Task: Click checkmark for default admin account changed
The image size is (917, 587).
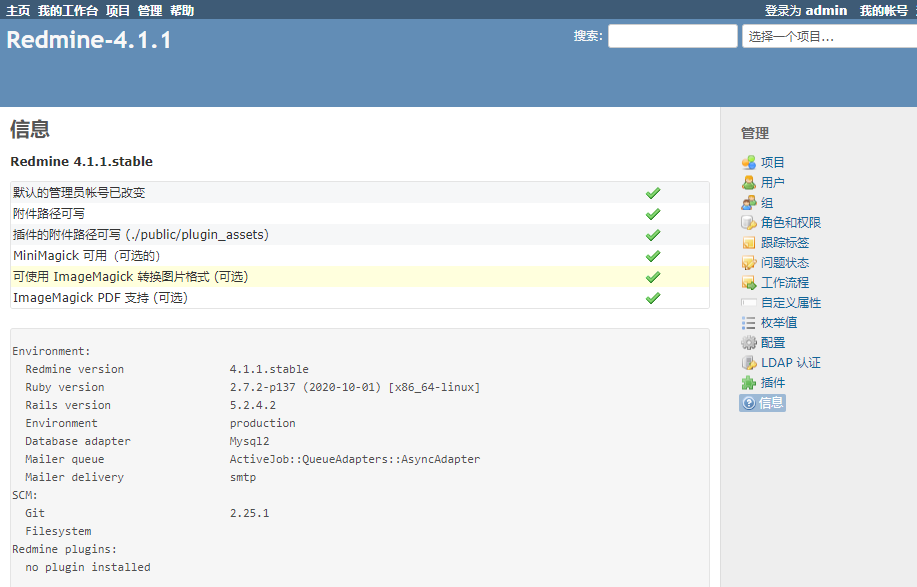Action: [x=653, y=193]
